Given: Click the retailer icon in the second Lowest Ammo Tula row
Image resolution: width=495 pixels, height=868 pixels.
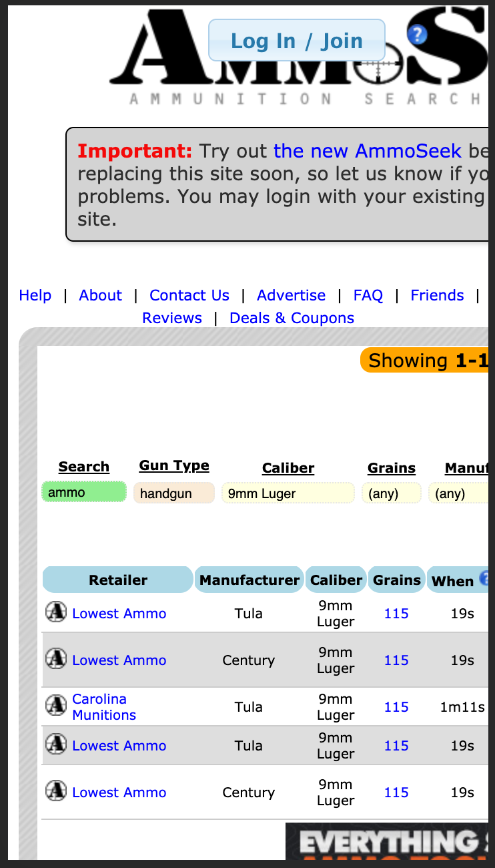Looking at the screenshot, I should coord(56,744).
